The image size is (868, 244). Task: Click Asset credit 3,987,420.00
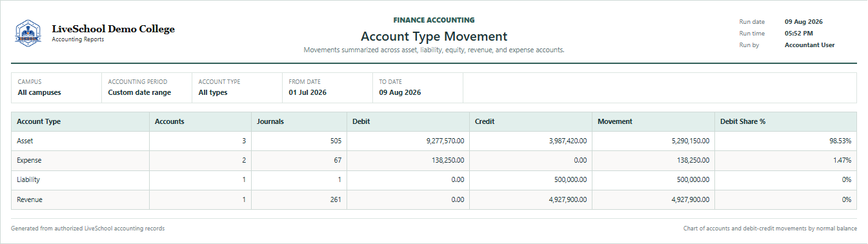[x=568, y=141]
